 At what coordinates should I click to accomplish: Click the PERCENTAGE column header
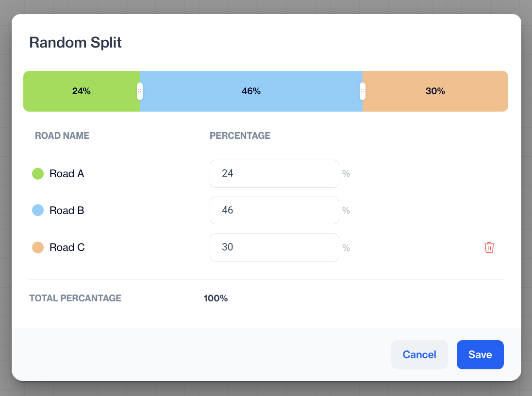tap(240, 136)
